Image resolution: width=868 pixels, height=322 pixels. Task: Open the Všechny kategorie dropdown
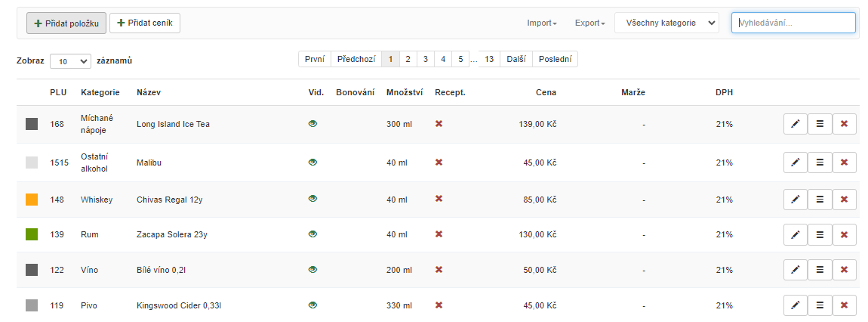(x=666, y=23)
